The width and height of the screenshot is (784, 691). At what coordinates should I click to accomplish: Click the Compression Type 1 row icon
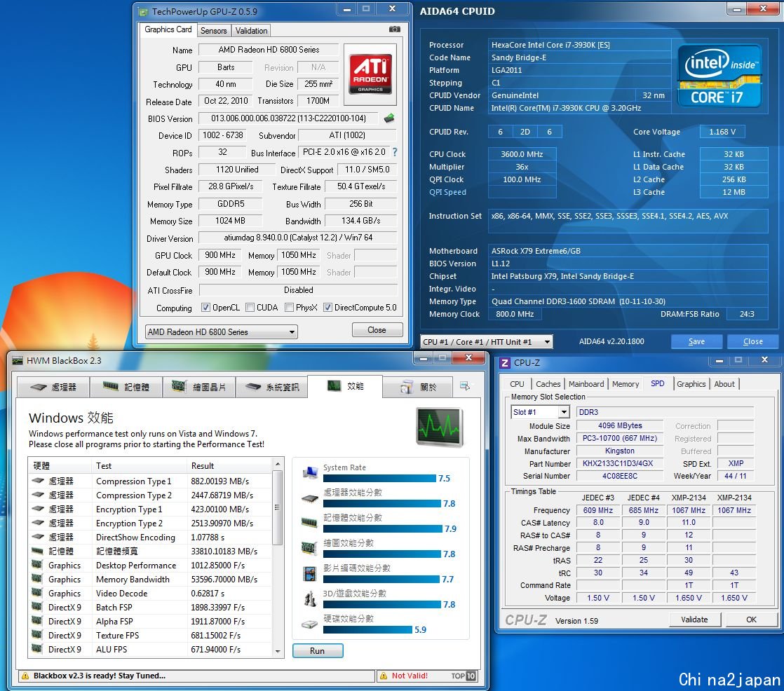point(38,481)
